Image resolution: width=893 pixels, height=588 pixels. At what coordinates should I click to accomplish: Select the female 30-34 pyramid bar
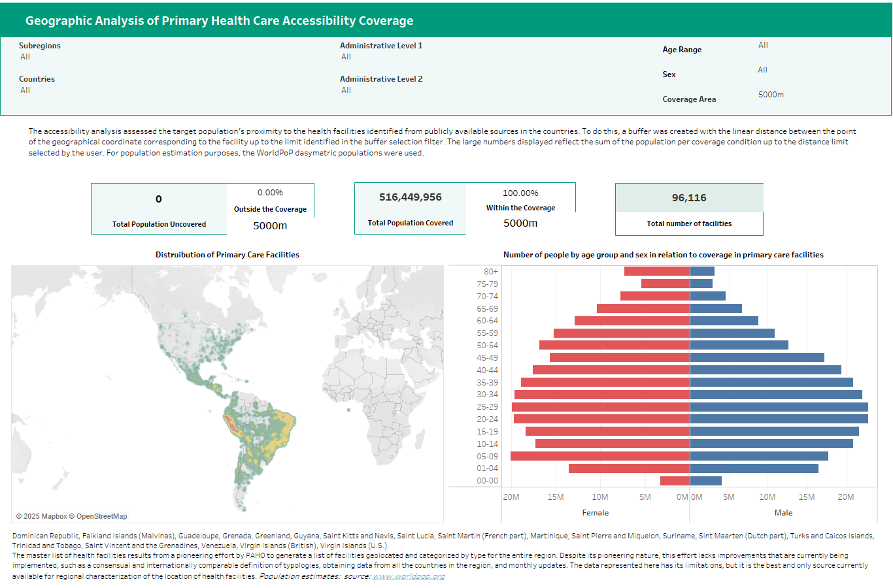601,394
